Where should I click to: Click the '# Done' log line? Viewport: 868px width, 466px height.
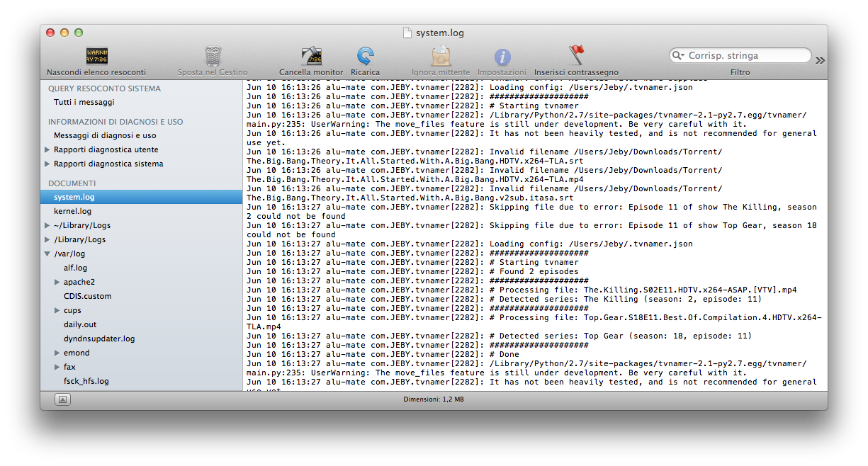(383, 354)
